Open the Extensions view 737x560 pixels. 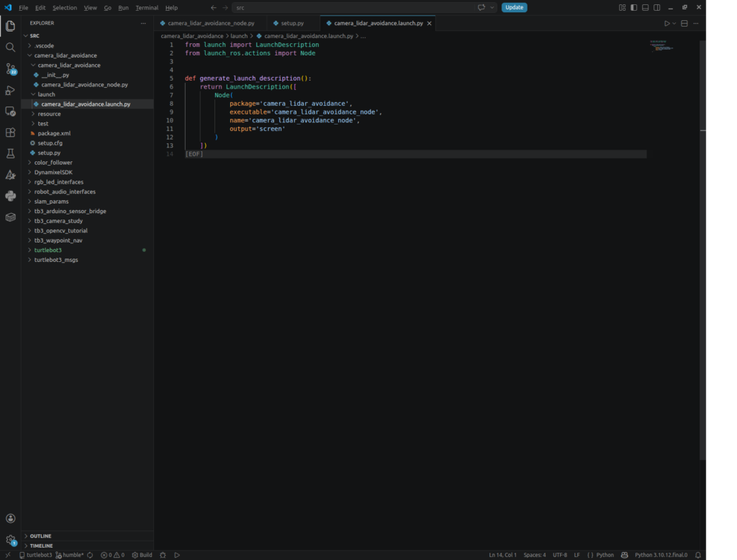(x=10, y=132)
